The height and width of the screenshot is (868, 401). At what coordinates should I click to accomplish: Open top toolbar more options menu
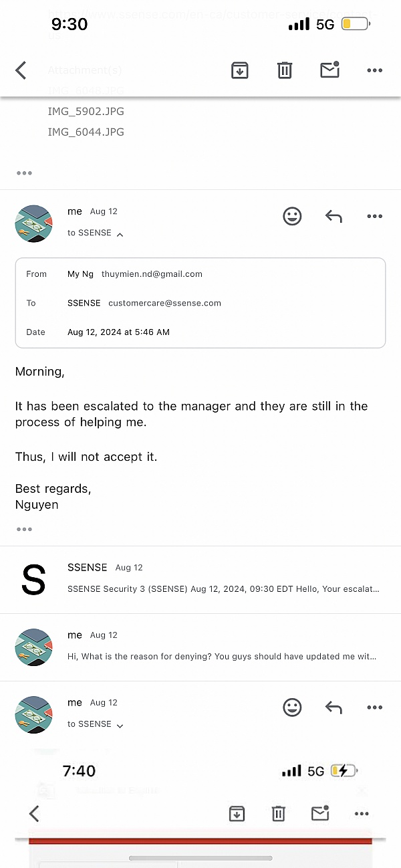[x=374, y=70]
